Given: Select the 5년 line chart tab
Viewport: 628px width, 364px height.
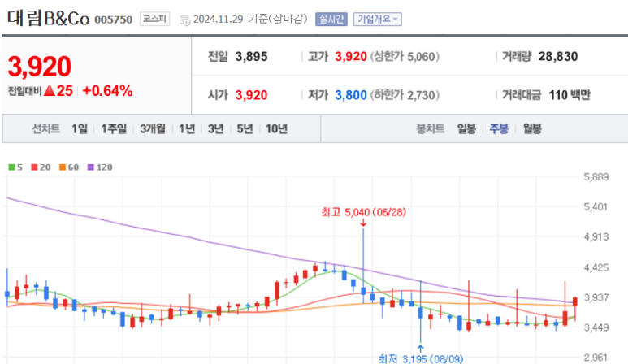Looking at the screenshot, I should pyautogui.click(x=245, y=128).
